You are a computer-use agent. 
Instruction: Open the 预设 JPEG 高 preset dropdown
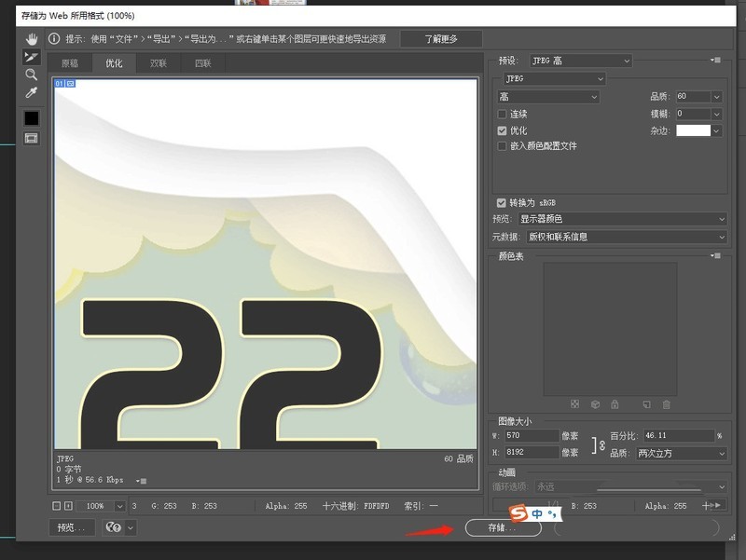580,61
